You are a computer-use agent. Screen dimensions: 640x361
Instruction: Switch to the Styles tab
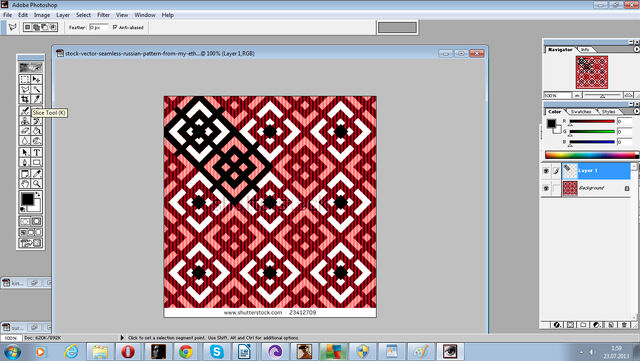[608, 111]
